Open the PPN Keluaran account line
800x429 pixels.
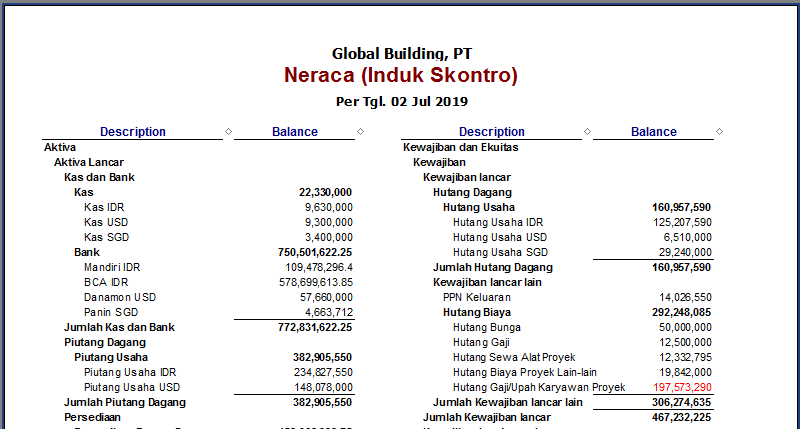[477, 297]
